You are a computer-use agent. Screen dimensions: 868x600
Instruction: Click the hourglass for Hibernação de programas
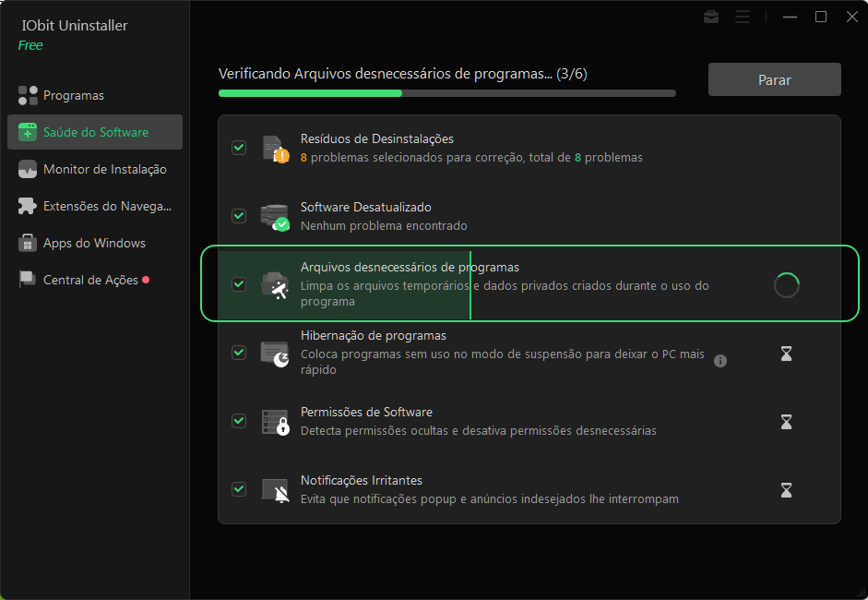(786, 354)
